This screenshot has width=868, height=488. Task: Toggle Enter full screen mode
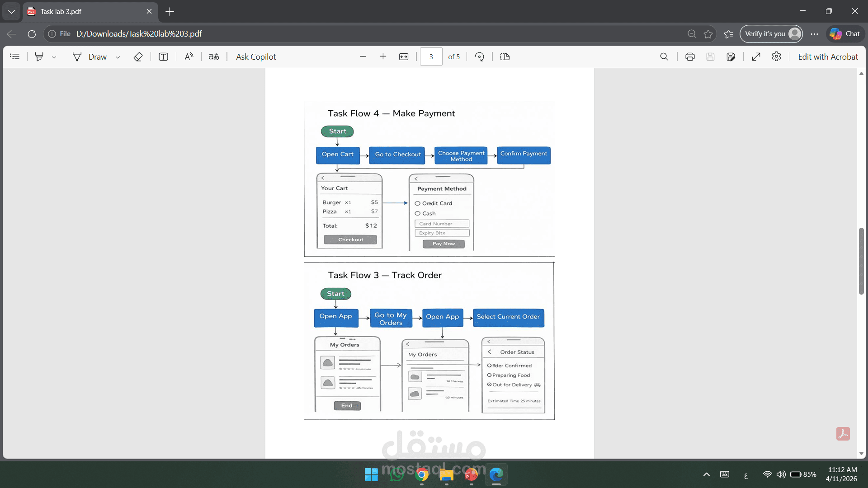coord(755,56)
